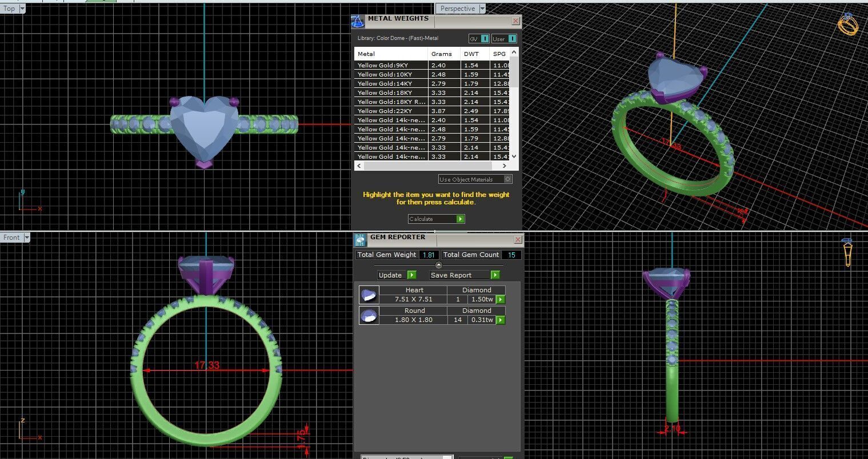Click the SPG column header

(x=499, y=54)
